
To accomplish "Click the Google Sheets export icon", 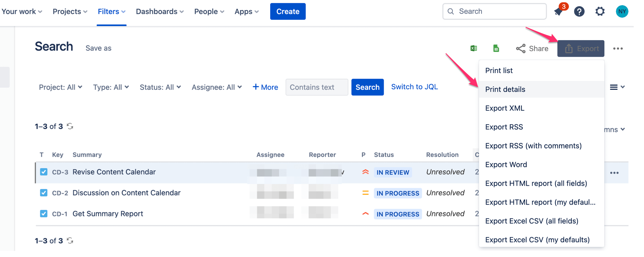I will [x=496, y=48].
